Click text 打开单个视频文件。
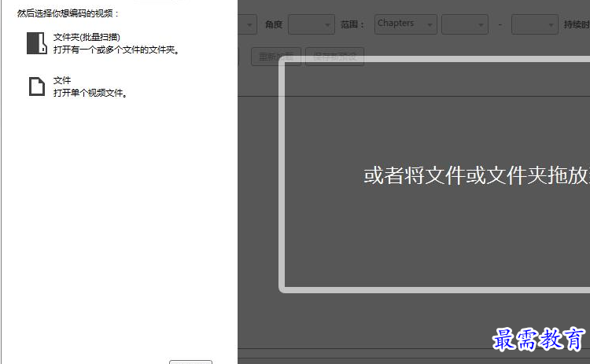The image size is (590, 364). (90, 93)
